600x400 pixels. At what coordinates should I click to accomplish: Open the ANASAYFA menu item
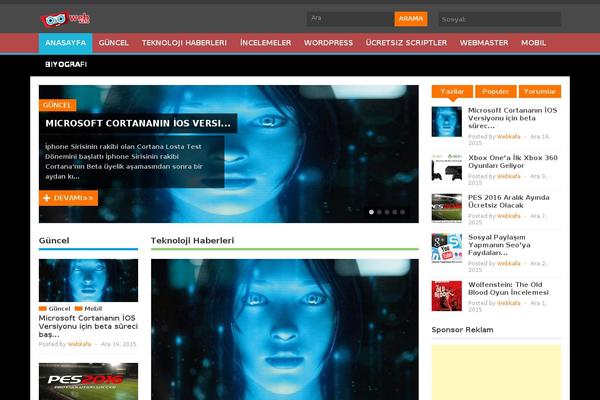click(x=65, y=43)
